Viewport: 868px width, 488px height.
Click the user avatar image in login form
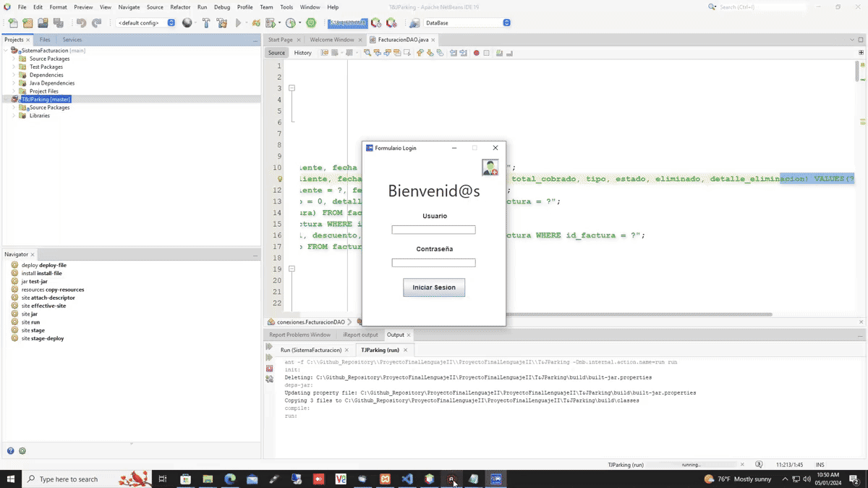click(490, 168)
